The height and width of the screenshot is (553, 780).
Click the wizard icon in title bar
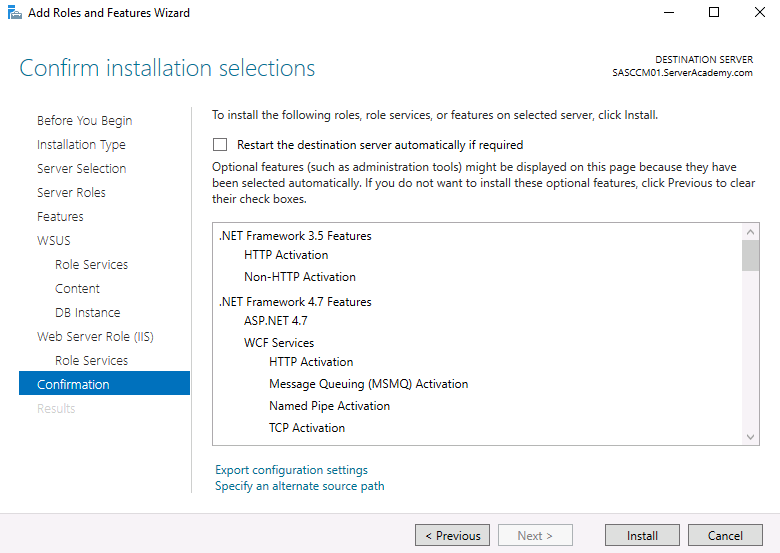14,12
